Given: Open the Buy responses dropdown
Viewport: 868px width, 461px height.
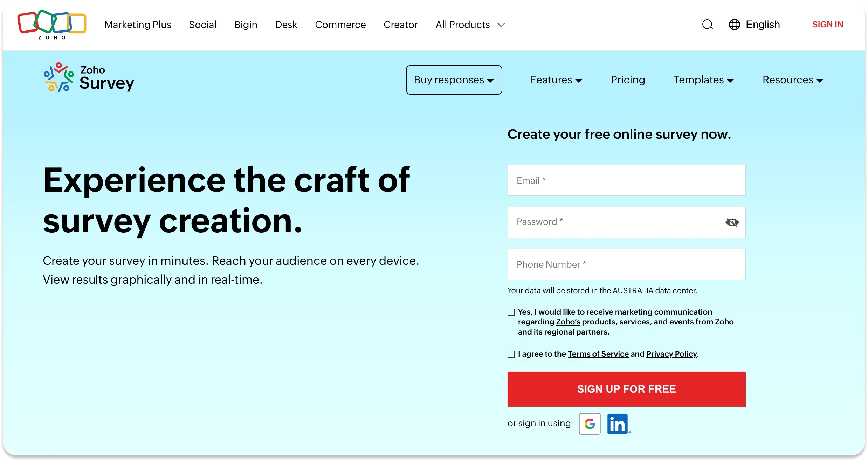Looking at the screenshot, I should (454, 80).
